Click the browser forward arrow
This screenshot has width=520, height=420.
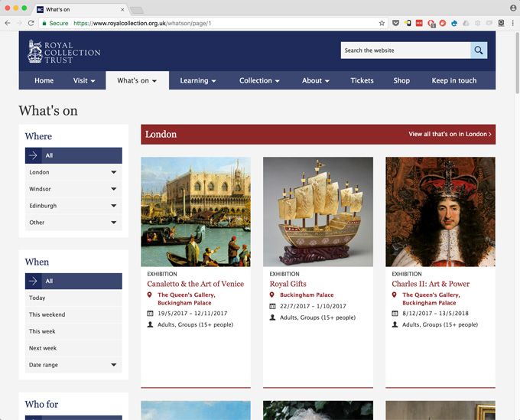[x=19, y=23]
